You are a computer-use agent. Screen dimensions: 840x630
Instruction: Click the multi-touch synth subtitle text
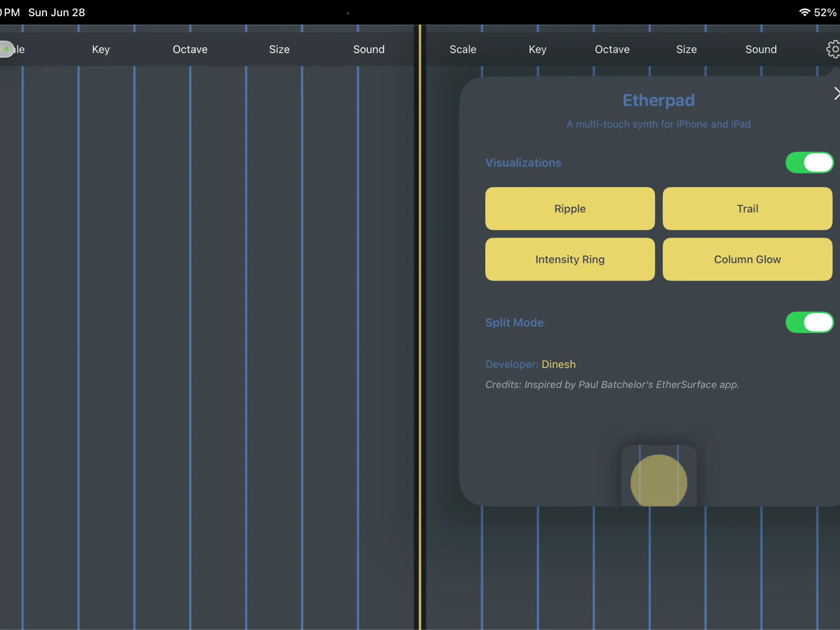point(659,124)
